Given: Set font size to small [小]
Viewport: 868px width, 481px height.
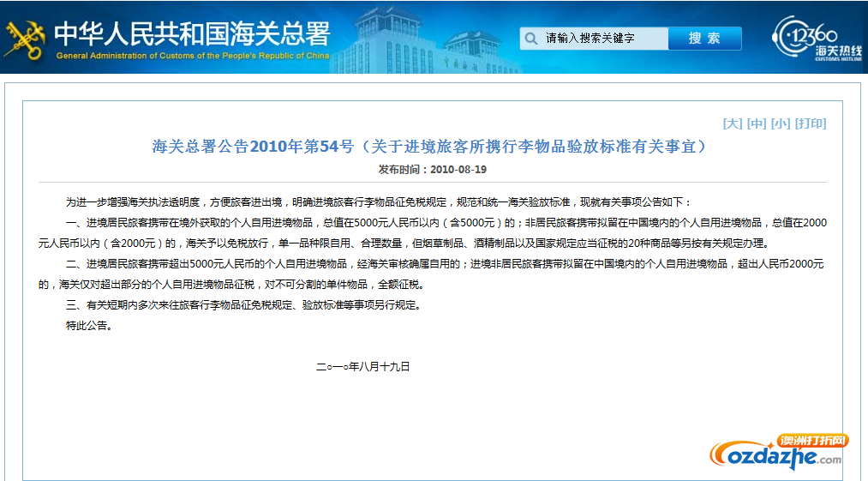Looking at the screenshot, I should [x=781, y=123].
